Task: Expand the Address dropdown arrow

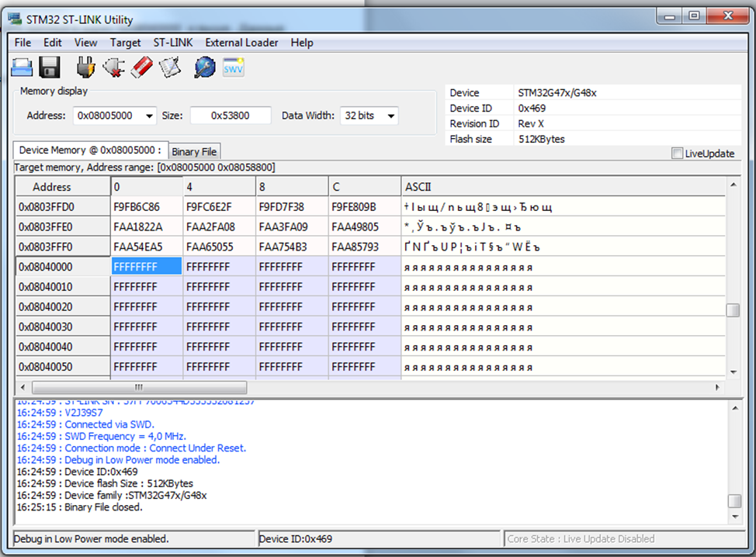Action: coord(150,116)
